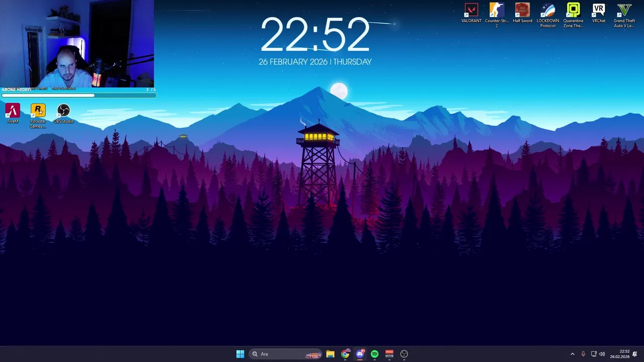Click the webcam overlay thumbnail
Viewport: 644px width, 362px height.
pyautogui.click(x=77, y=43)
